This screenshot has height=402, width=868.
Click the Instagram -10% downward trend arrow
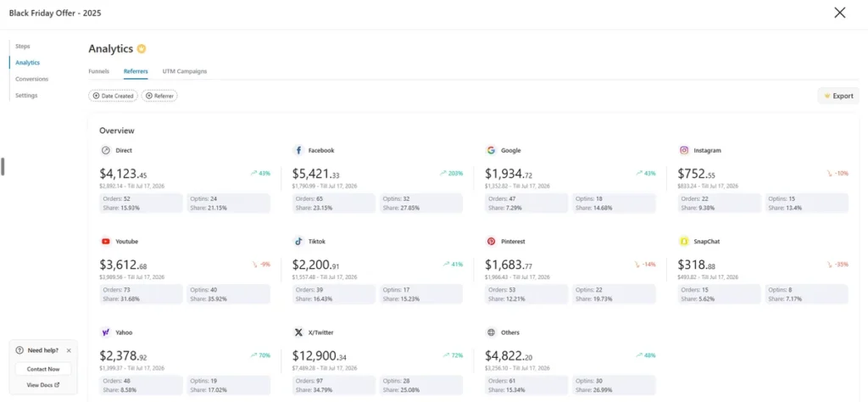[x=829, y=173]
